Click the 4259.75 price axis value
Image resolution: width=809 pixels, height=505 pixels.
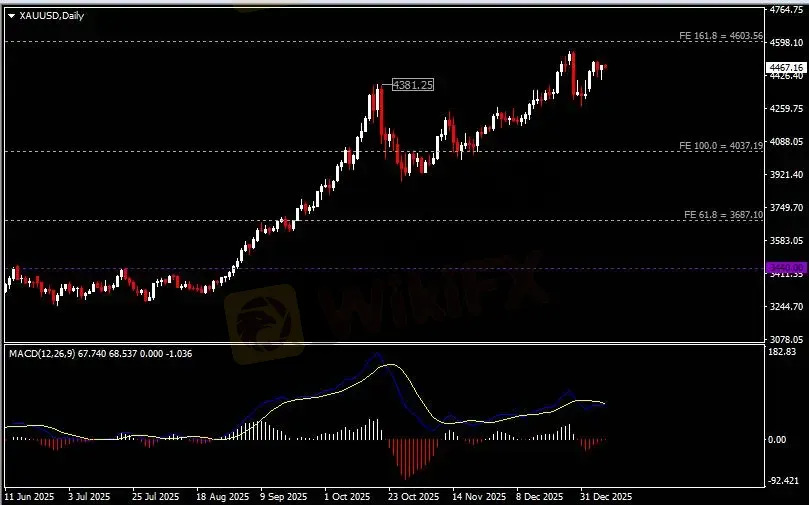click(x=786, y=109)
